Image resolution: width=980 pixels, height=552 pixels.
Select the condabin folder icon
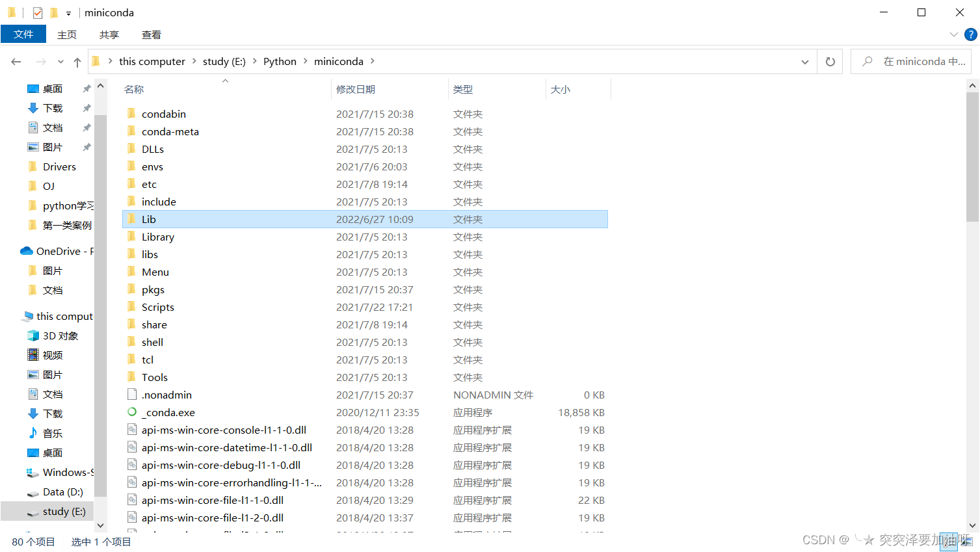coord(132,114)
